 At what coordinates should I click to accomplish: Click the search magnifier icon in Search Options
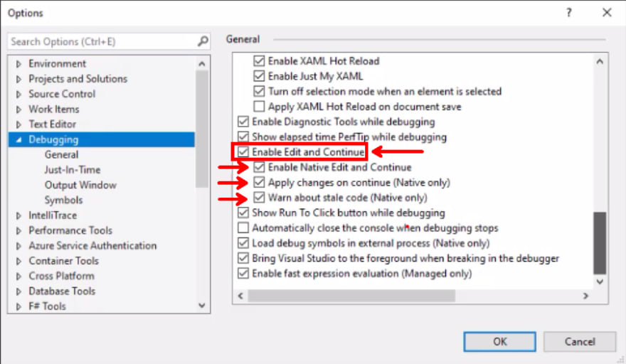click(203, 41)
